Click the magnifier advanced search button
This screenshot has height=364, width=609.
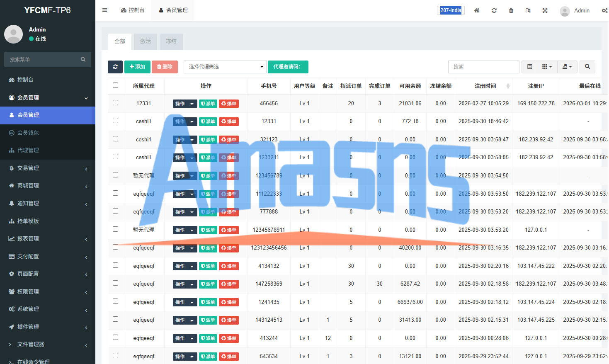pyautogui.click(x=587, y=67)
